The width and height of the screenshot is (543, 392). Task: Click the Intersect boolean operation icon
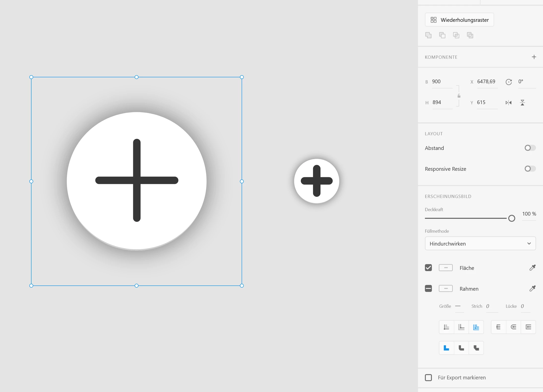pos(456,35)
